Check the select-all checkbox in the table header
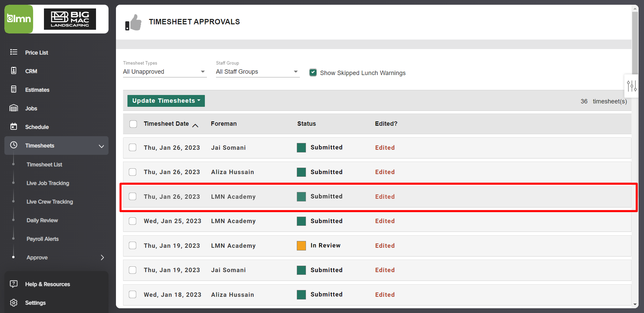The image size is (644, 313). pos(133,124)
